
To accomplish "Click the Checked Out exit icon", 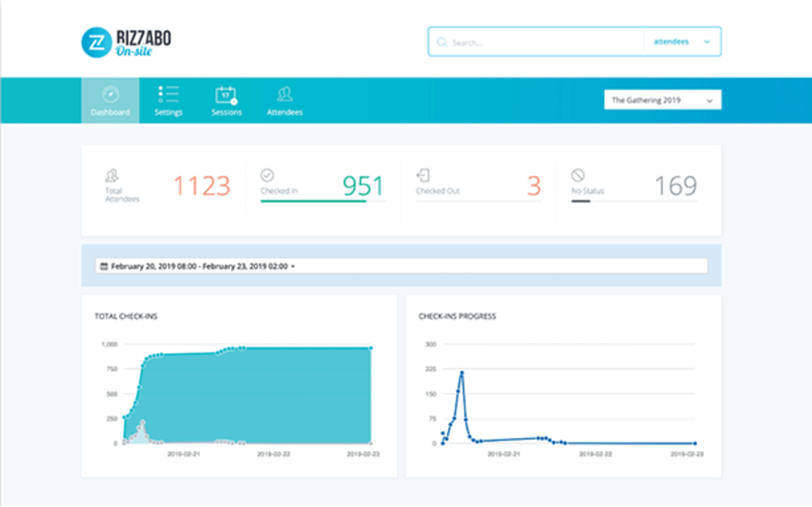I will (x=422, y=173).
